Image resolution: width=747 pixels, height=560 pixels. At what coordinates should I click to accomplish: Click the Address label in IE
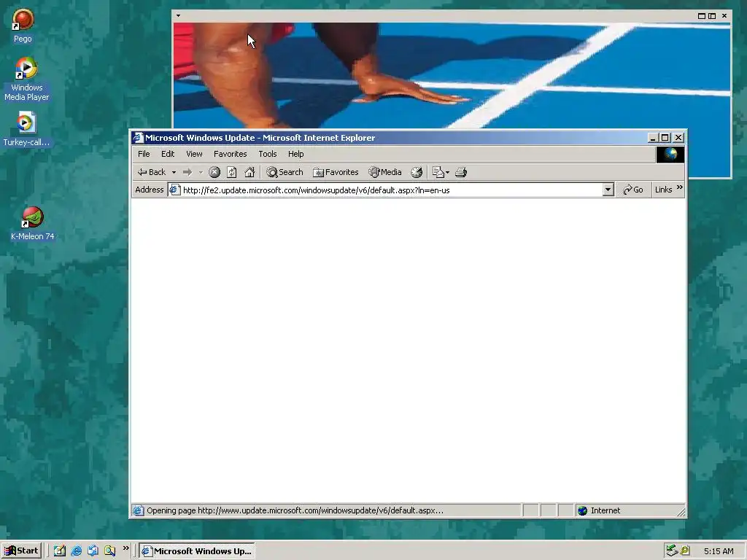pyautogui.click(x=149, y=190)
